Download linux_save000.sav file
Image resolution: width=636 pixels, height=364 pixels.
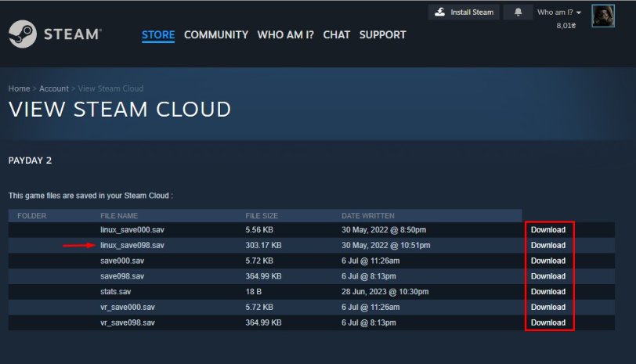click(x=547, y=230)
